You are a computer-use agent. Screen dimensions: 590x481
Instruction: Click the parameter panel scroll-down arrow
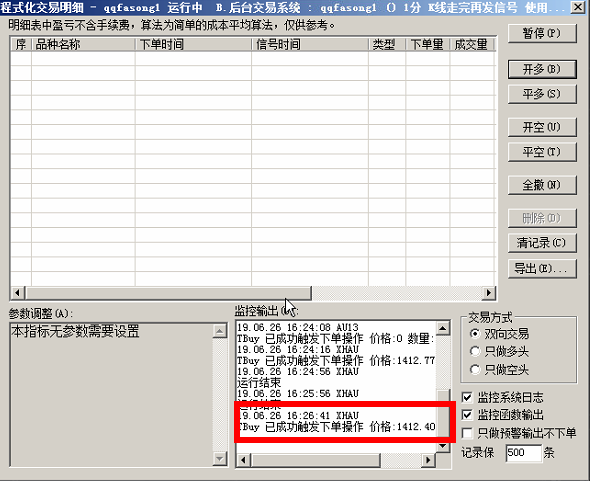click(219, 458)
